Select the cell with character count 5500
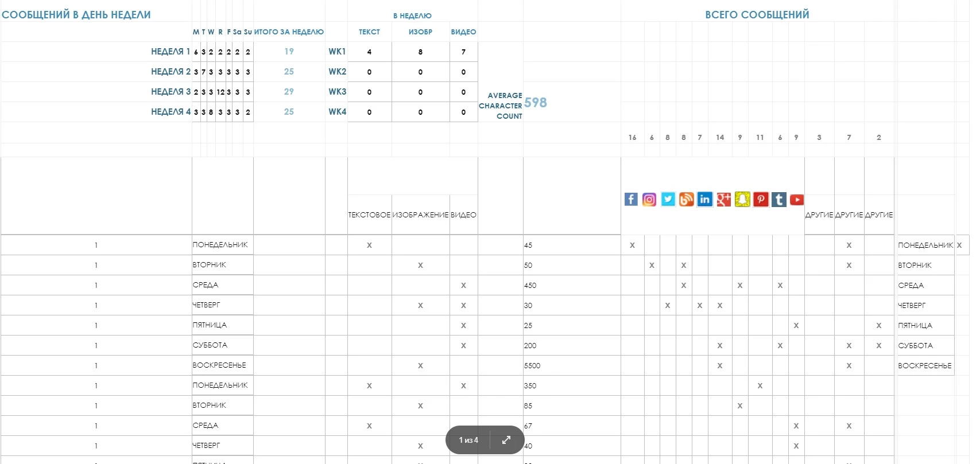The width and height of the screenshot is (980, 464). pyautogui.click(x=532, y=366)
